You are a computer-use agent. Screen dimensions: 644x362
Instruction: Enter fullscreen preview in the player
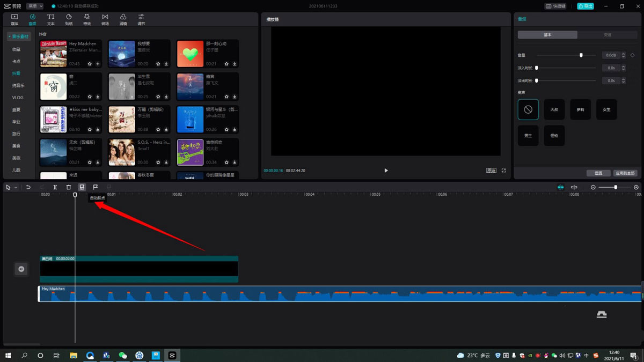pyautogui.click(x=503, y=171)
